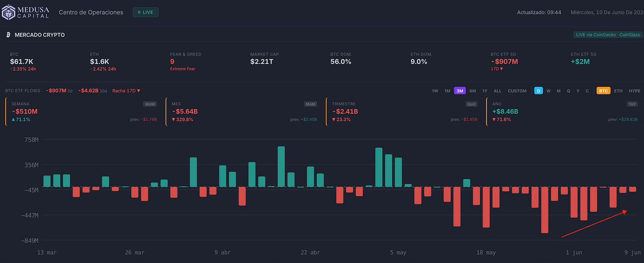Select the 1Y time range
This screenshot has height=263, width=644.
tap(485, 91)
